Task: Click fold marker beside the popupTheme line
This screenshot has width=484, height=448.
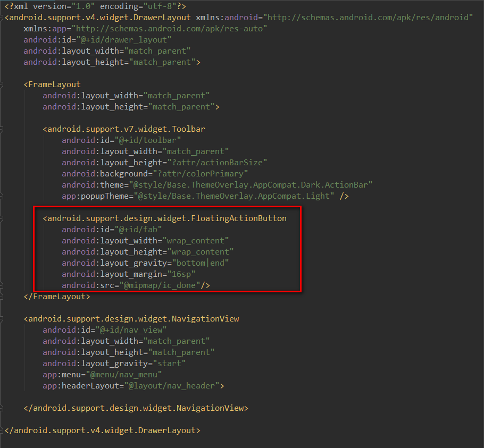Action: [2, 196]
